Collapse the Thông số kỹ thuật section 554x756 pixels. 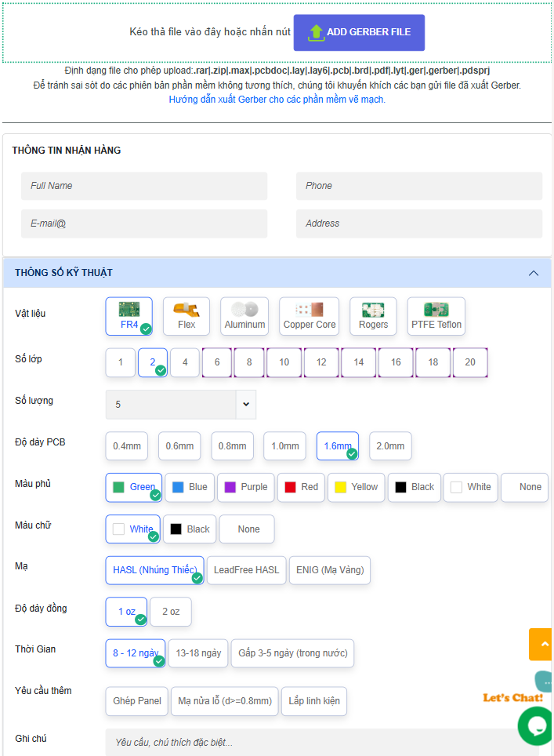pyautogui.click(x=534, y=273)
